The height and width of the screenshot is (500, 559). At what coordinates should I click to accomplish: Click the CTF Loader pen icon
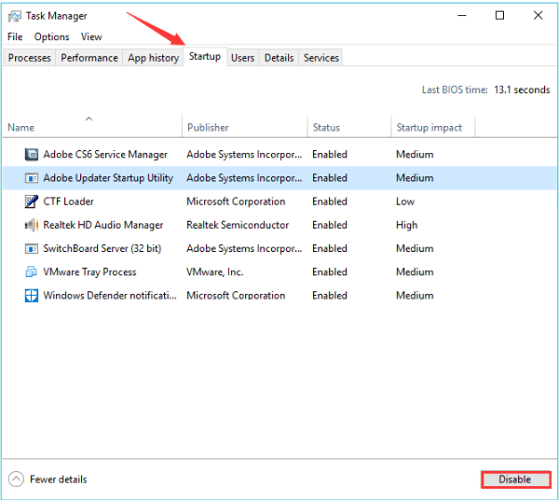tap(31, 201)
